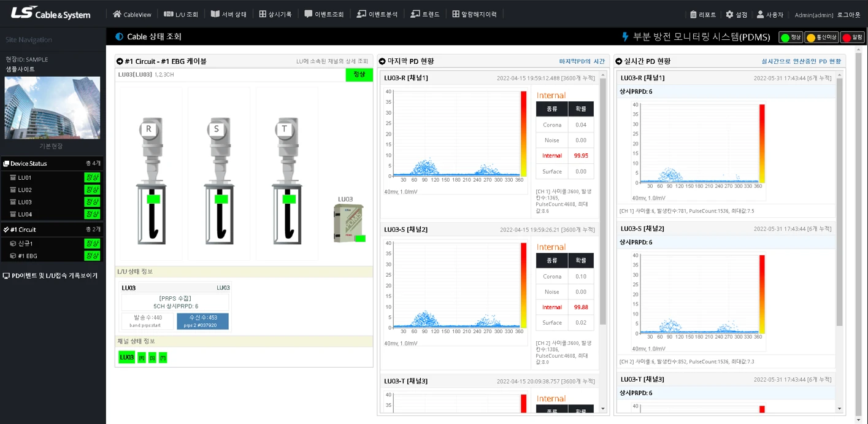Image resolution: width=868 pixels, height=424 pixels.
Task: Open 설정 settings
Action: 737,15
